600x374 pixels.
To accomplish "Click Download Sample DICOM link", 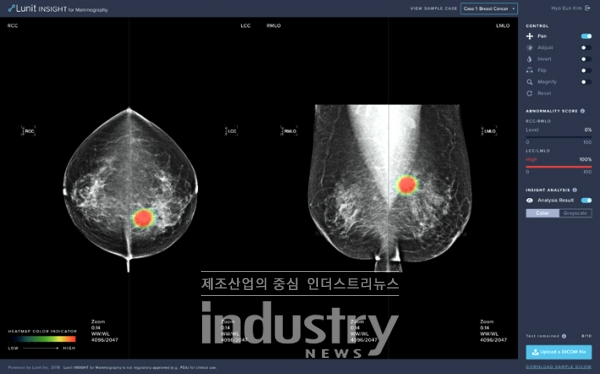I will coord(559,367).
